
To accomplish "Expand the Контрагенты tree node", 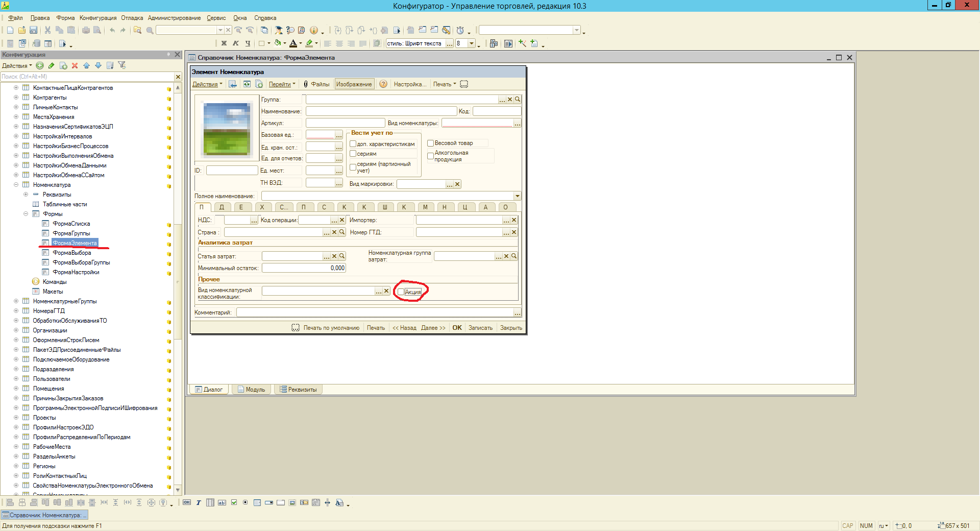I will (x=16, y=98).
